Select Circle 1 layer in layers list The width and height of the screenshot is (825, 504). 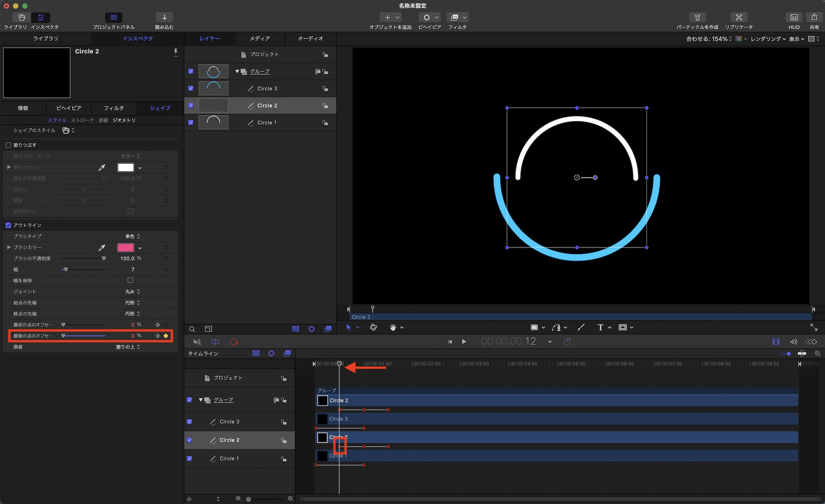pyautogui.click(x=266, y=122)
